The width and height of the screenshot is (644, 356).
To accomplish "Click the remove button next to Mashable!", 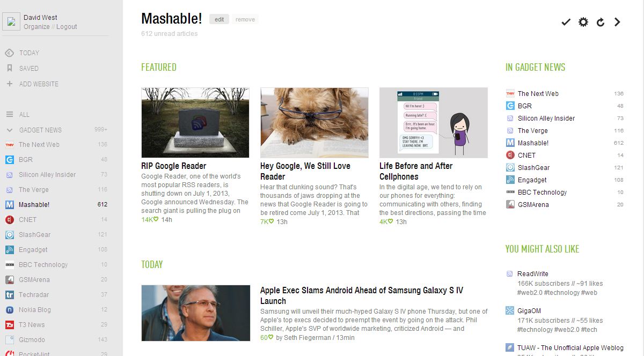I will pos(245,19).
